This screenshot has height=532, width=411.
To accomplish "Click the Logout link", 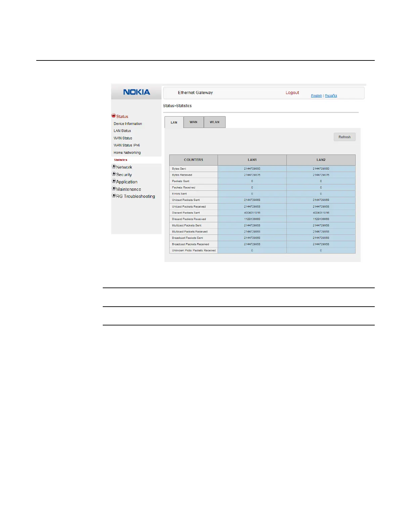I will pos(292,93).
